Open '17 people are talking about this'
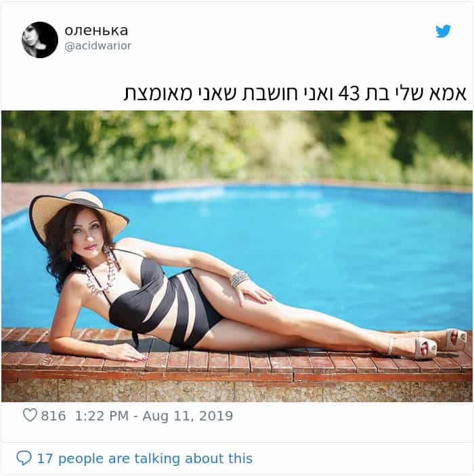Viewport: 474px width, 476px height. coord(144,458)
